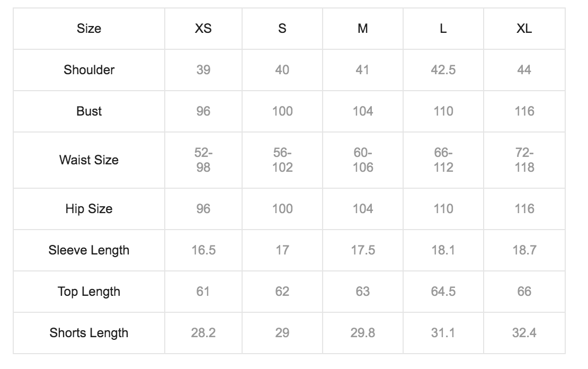The height and width of the screenshot is (369, 588).
Task: Select the Shorts Length row label
Action: coord(89,332)
